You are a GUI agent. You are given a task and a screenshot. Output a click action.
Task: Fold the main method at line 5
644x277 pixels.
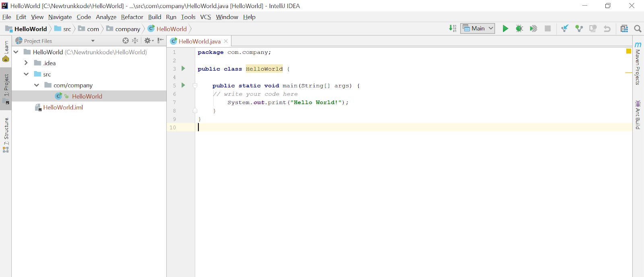coord(195,86)
